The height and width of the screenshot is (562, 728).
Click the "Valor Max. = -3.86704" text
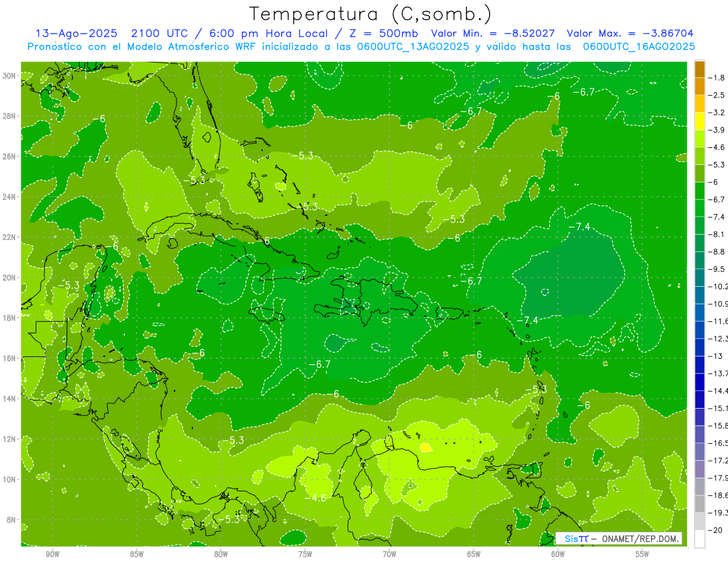(630, 33)
